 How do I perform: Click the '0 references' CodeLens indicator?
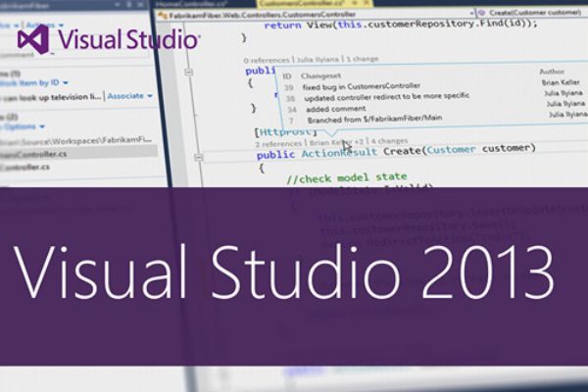pos(267,60)
